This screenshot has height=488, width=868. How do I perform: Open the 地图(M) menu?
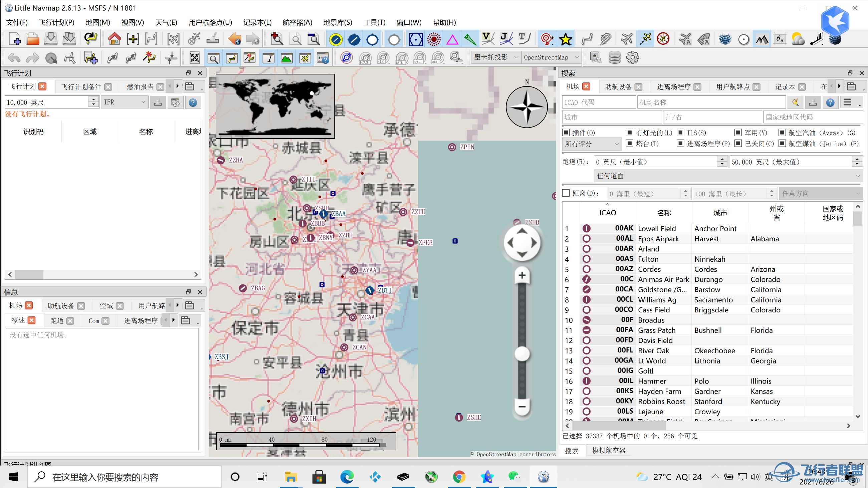98,22
